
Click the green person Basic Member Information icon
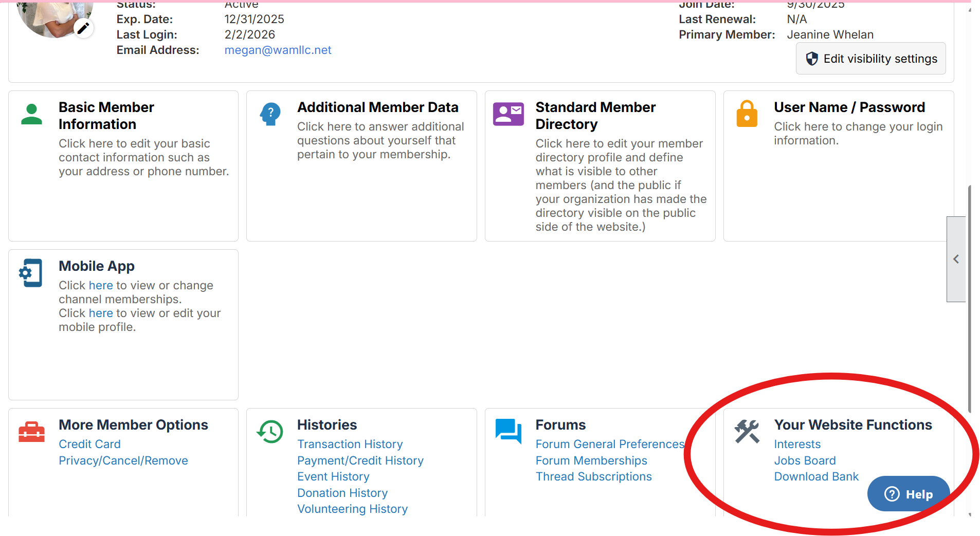31,115
